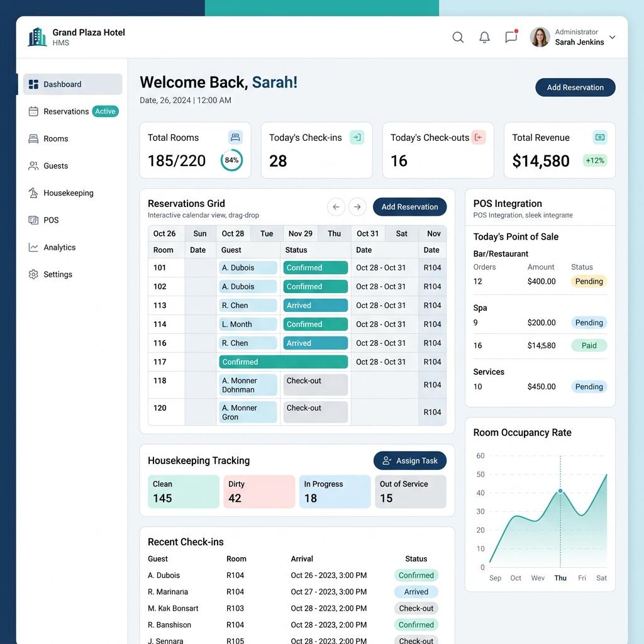Viewport: 644px width, 644px height.
Task: Click Pending badge for Bar/Restaurant $400.00
Action: tap(589, 281)
